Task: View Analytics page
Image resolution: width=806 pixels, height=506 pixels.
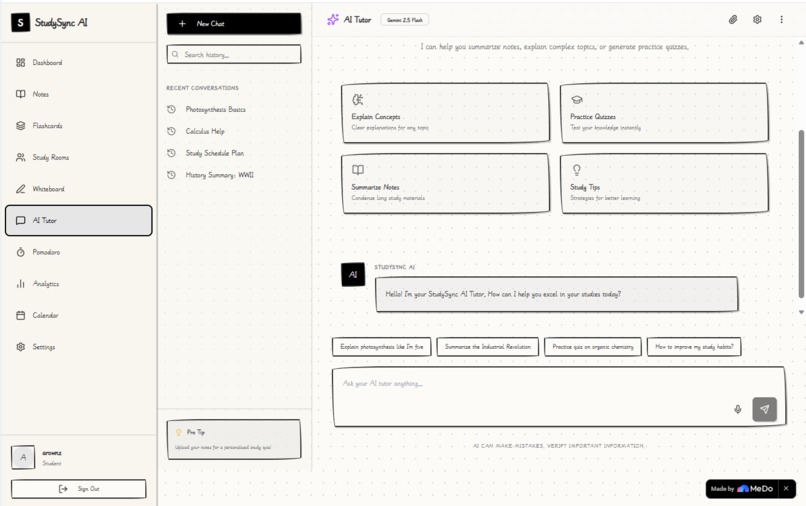Action: [79, 284]
